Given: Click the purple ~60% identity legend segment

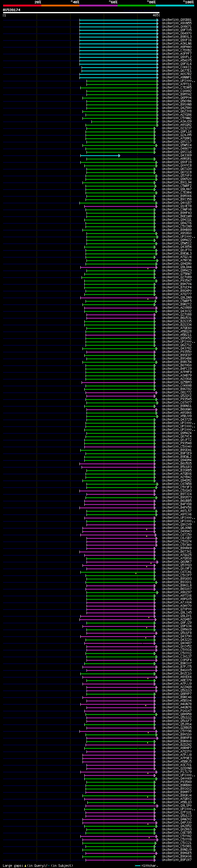Looking at the screenshot, I should coord(99,6).
